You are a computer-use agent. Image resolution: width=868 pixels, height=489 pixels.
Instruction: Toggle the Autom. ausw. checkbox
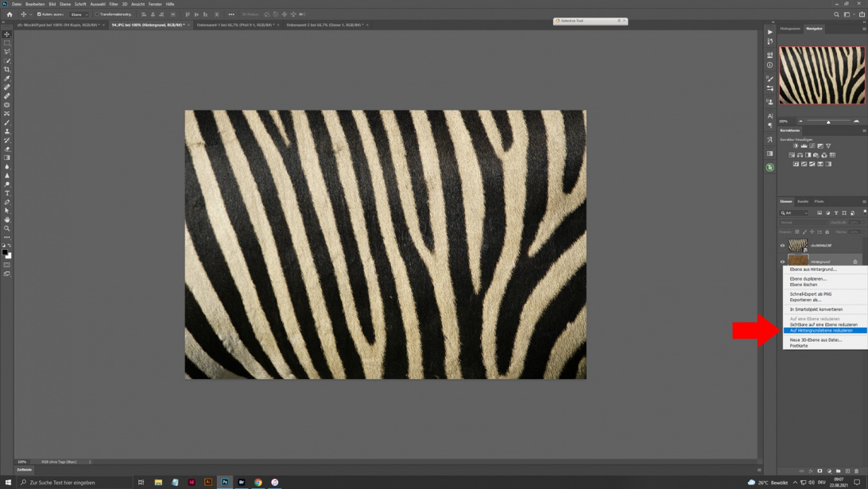[40, 14]
